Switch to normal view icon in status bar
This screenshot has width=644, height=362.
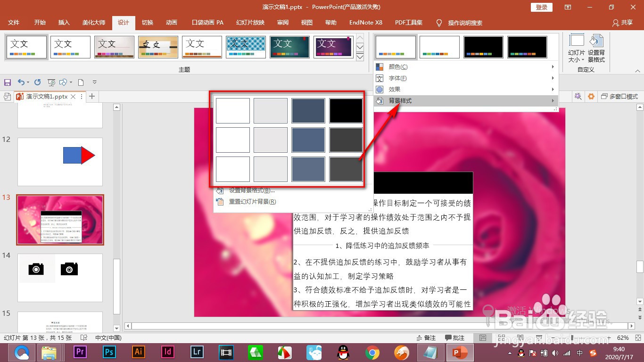[x=482, y=338]
